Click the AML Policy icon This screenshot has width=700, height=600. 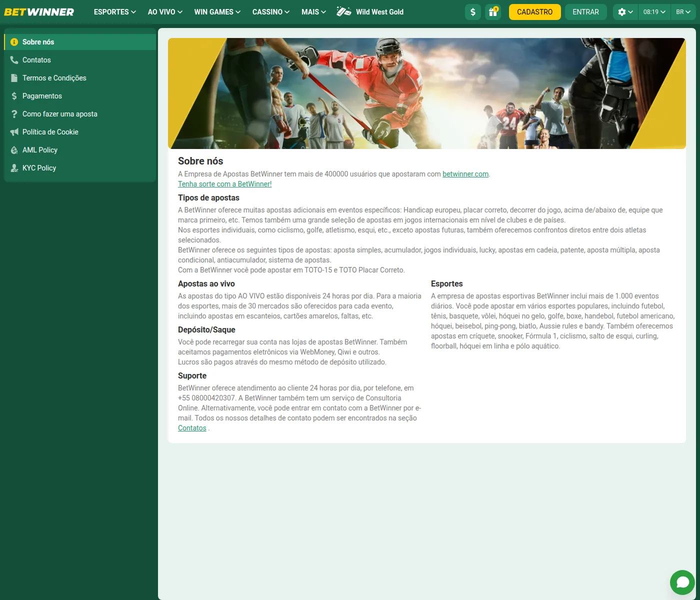[14, 150]
